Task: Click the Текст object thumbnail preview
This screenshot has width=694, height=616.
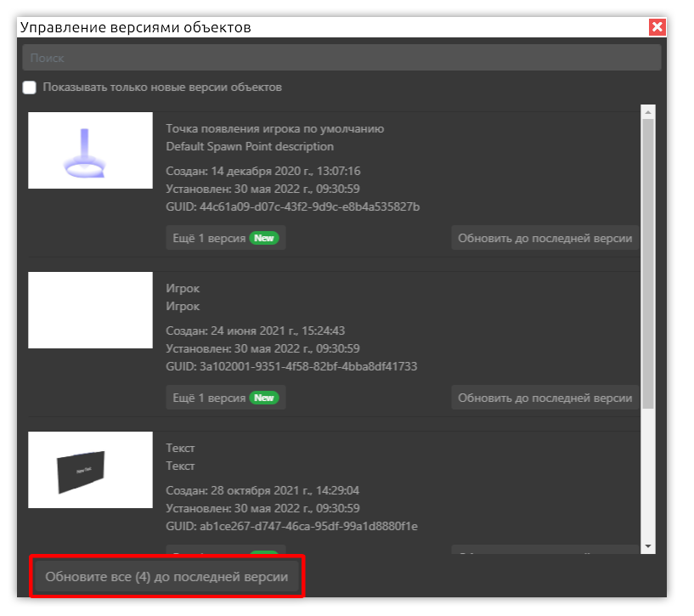Action: 90,470
